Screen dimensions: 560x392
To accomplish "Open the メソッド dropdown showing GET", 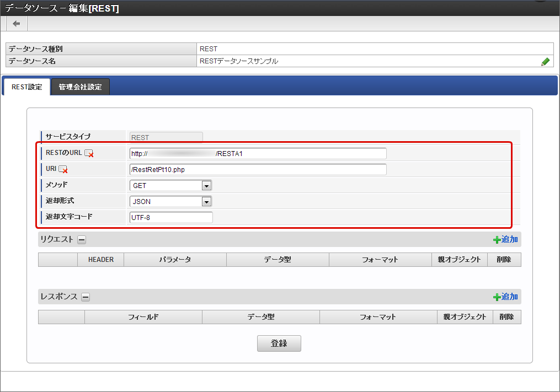I will coord(170,186).
